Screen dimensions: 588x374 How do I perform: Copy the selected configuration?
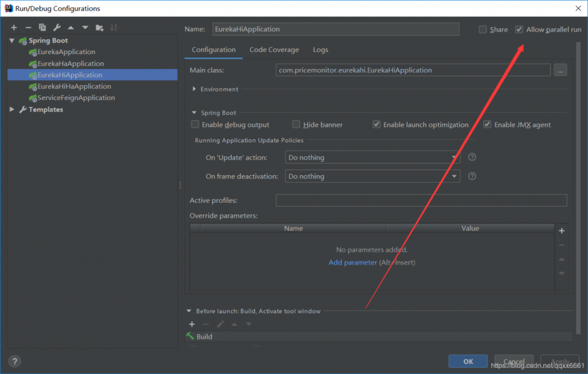pos(42,28)
